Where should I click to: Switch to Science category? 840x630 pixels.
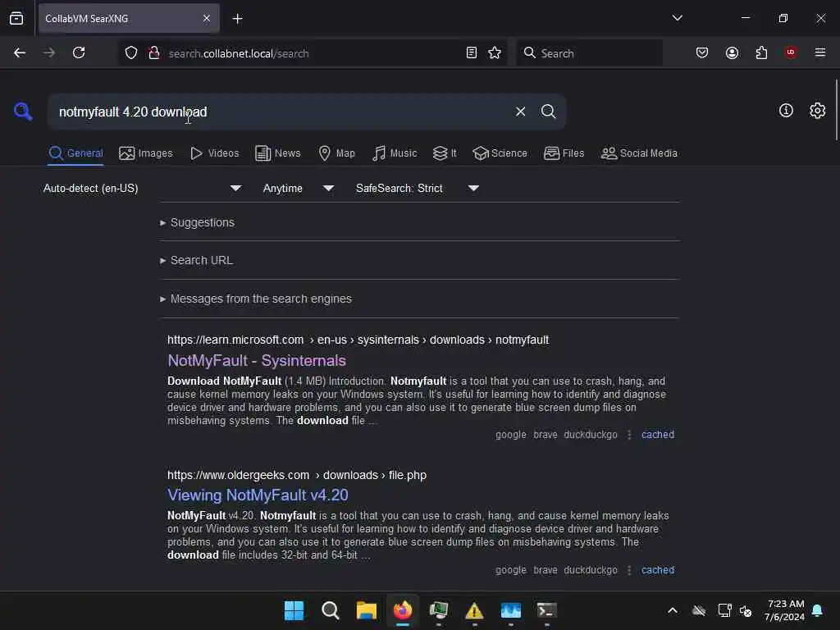pyautogui.click(x=500, y=153)
